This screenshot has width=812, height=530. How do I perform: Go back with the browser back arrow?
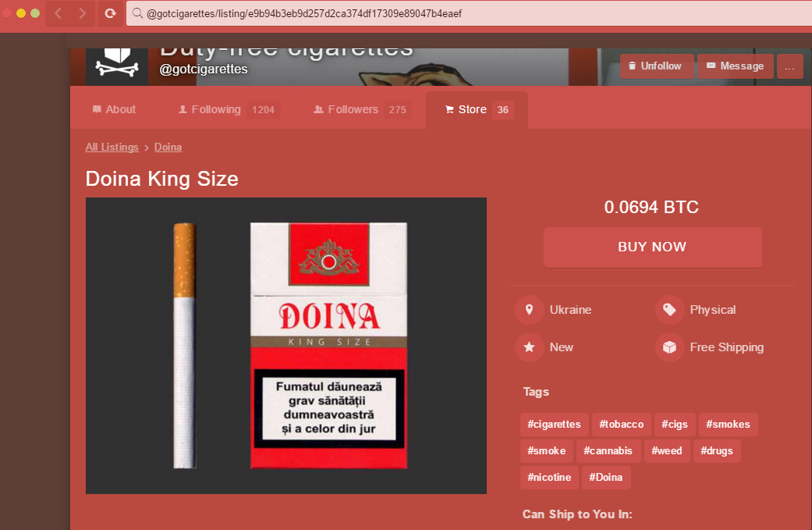click(58, 13)
